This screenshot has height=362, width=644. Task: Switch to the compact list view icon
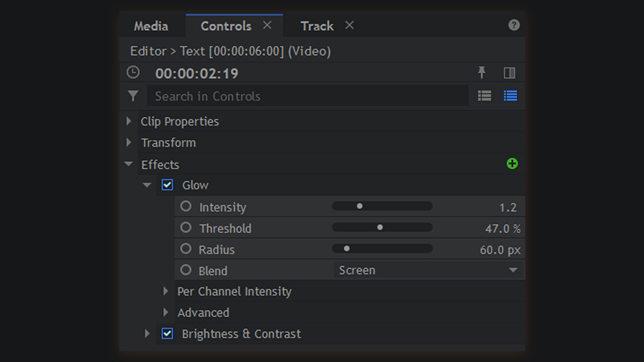[485, 96]
